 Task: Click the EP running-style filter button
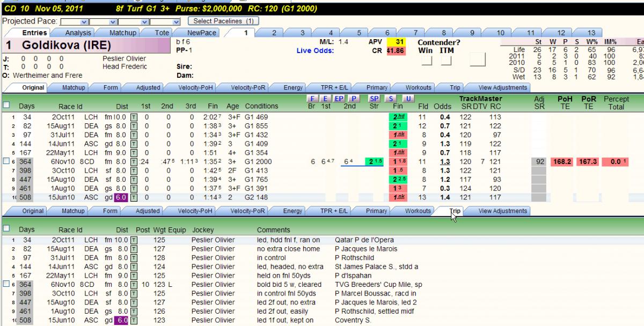click(x=339, y=99)
